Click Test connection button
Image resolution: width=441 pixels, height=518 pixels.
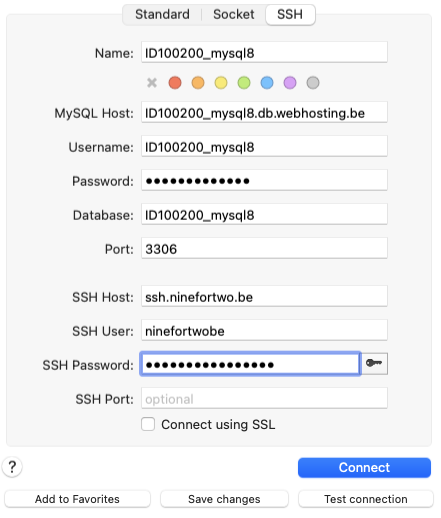366,499
